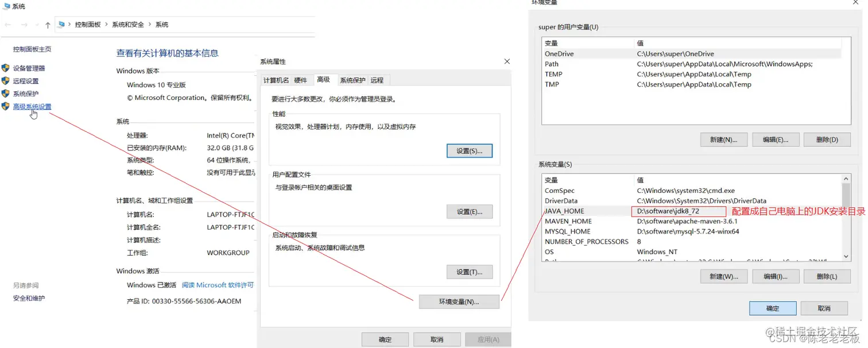This screenshot has height=348, width=868.
Task: Click the computer icon in the breadcrumb bar
Action: (x=61, y=24)
